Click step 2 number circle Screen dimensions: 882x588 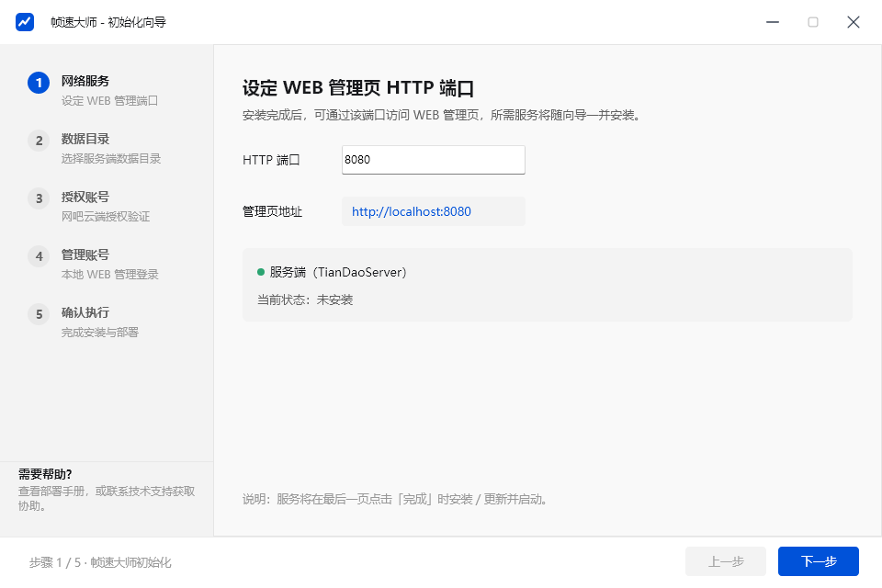coord(39,141)
